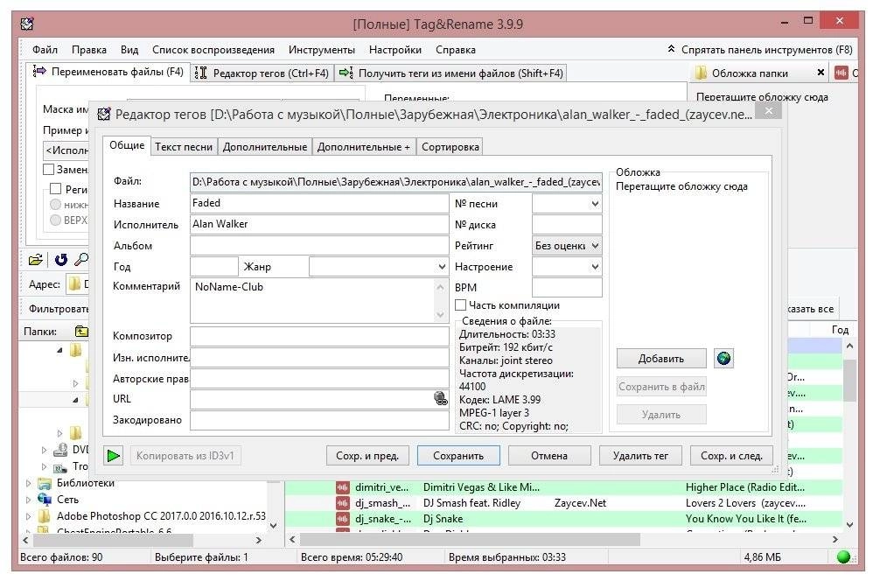The height and width of the screenshot is (588, 880).
Task: Expand the DVD drive tree node
Action: coord(44,450)
